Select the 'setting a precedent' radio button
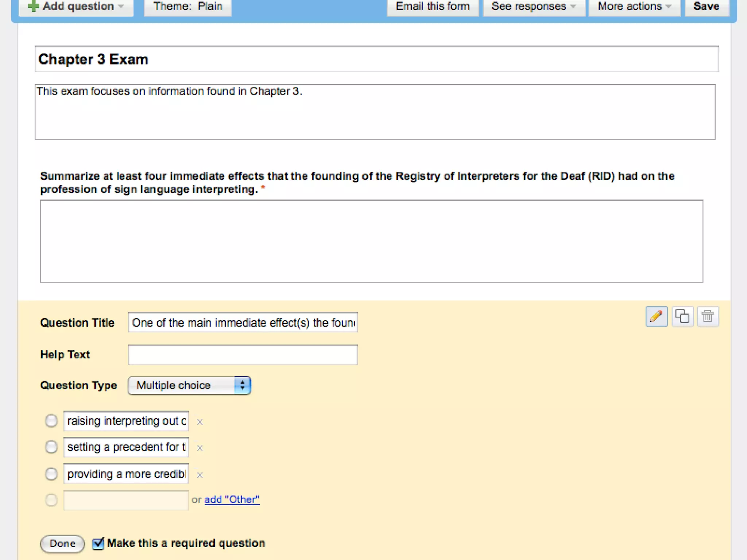747x560 pixels. click(51, 447)
